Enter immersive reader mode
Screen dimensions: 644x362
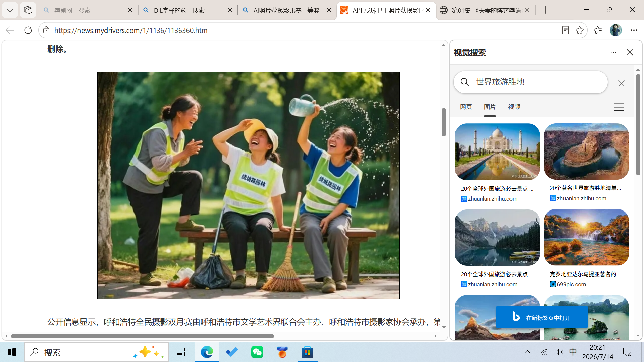[x=566, y=30]
